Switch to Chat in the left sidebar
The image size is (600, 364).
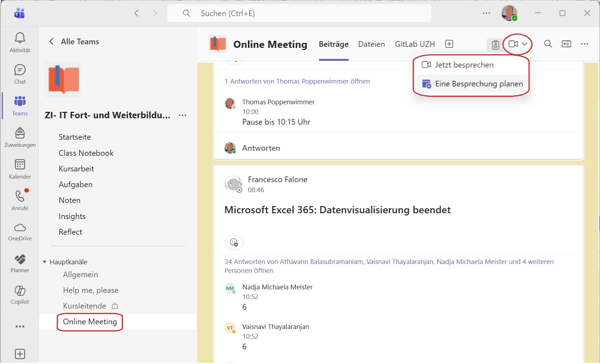click(20, 73)
